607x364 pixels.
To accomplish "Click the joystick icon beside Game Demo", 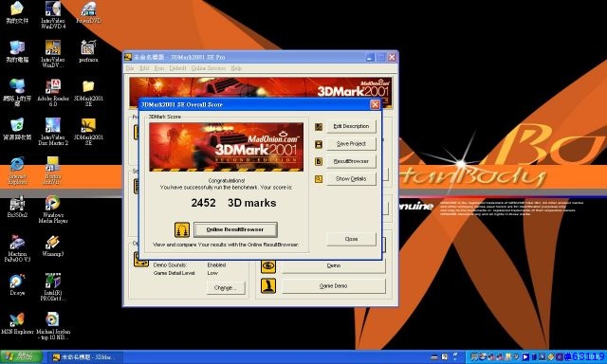I will [268, 286].
